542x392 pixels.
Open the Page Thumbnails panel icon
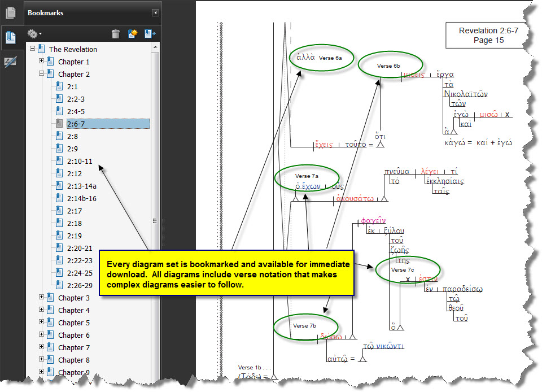(10, 12)
